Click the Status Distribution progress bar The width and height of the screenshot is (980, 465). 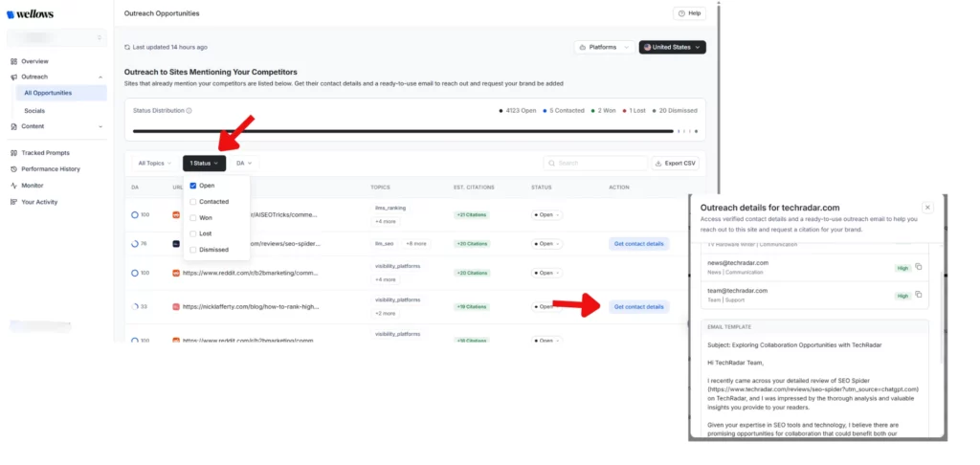point(415,131)
